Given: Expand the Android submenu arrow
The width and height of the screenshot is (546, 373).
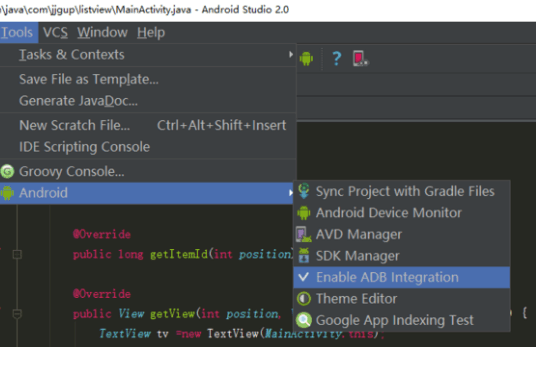Looking at the screenshot, I should pos(290,193).
